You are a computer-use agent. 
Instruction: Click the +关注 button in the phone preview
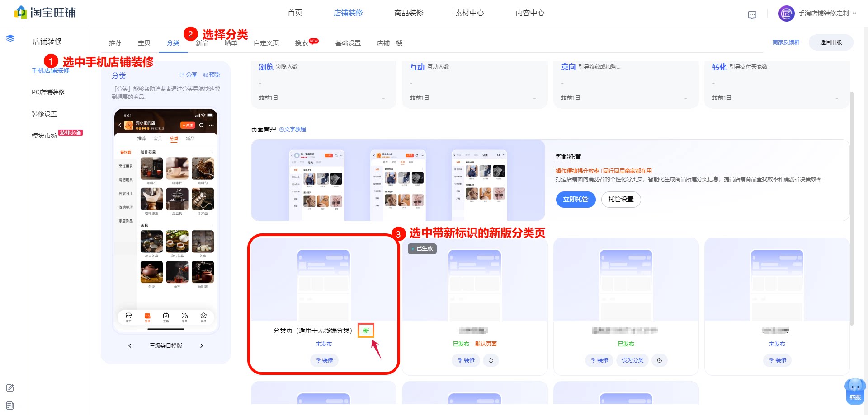click(x=188, y=125)
